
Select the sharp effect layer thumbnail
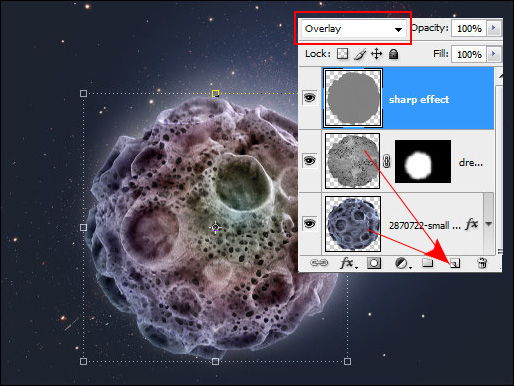(353, 98)
